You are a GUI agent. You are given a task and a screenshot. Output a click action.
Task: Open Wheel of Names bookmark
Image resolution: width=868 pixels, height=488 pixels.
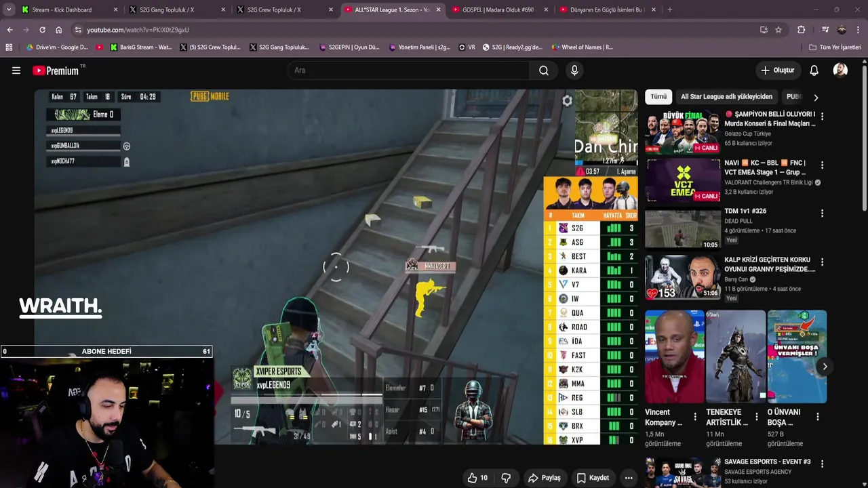(x=583, y=47)
